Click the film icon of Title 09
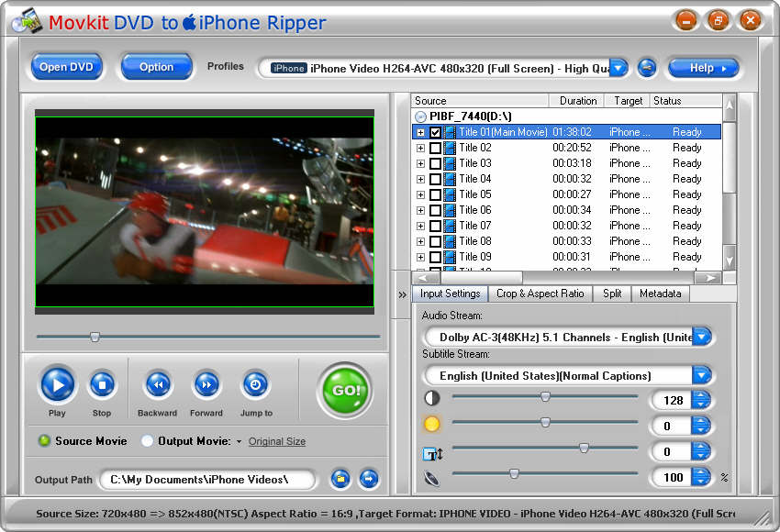This screenshot has width=780, height=532. pos(450,257)
